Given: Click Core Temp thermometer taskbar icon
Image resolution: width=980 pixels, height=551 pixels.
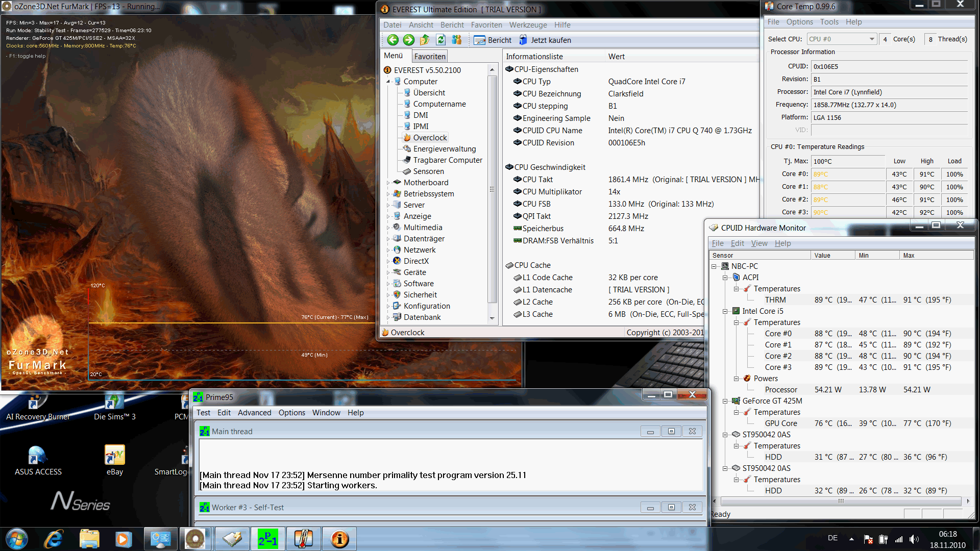Looking at the screenshot, I should point(303,539).
